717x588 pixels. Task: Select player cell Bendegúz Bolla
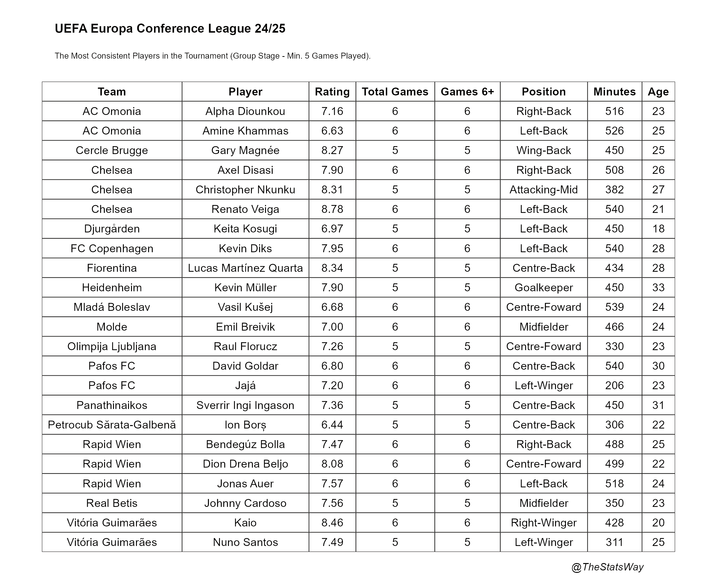pos(245,444)
